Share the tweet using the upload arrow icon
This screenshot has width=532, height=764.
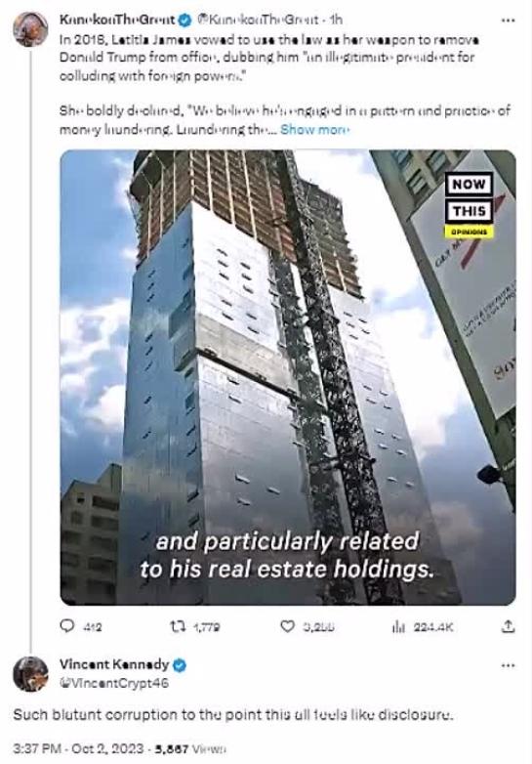coord(508,626)
